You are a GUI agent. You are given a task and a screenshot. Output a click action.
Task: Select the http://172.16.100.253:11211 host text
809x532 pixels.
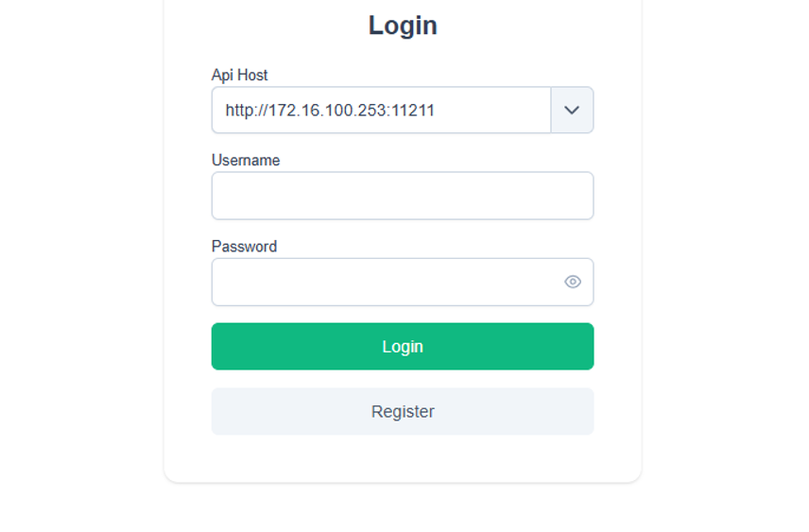[x=330, y=111]
